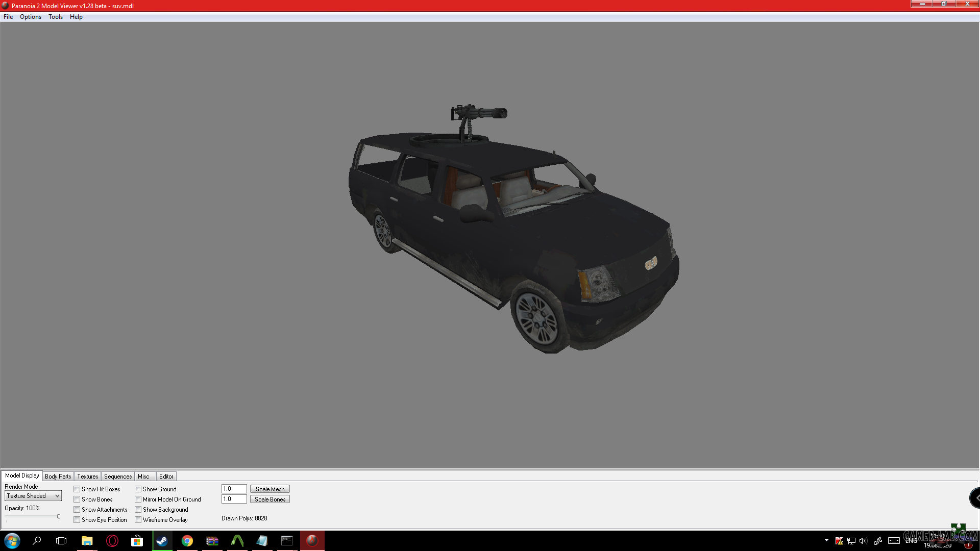Click the SUV model in viewport
Screen dimensions: 980x551
pyautogui.click(x=513, y=229)
